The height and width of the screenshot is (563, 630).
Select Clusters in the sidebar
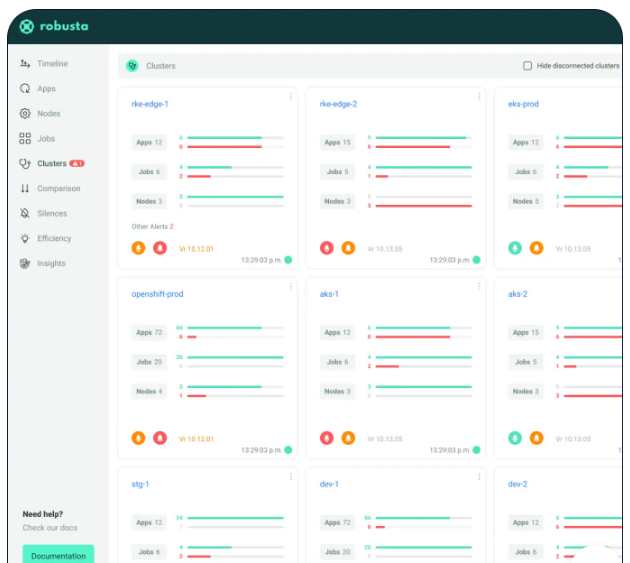(x=51, y=163)
